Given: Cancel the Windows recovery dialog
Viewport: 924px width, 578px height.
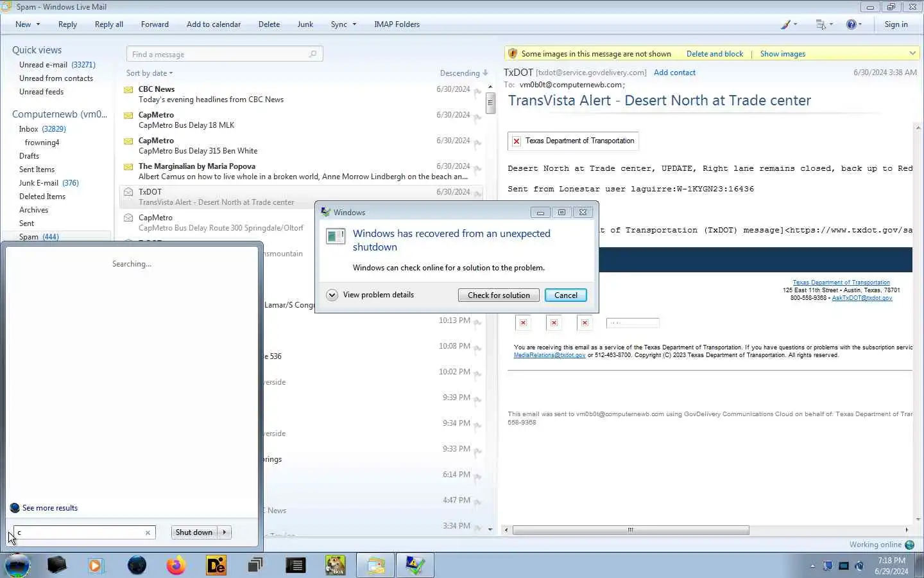Looking at the screenshot, I should tap(565, 295).
